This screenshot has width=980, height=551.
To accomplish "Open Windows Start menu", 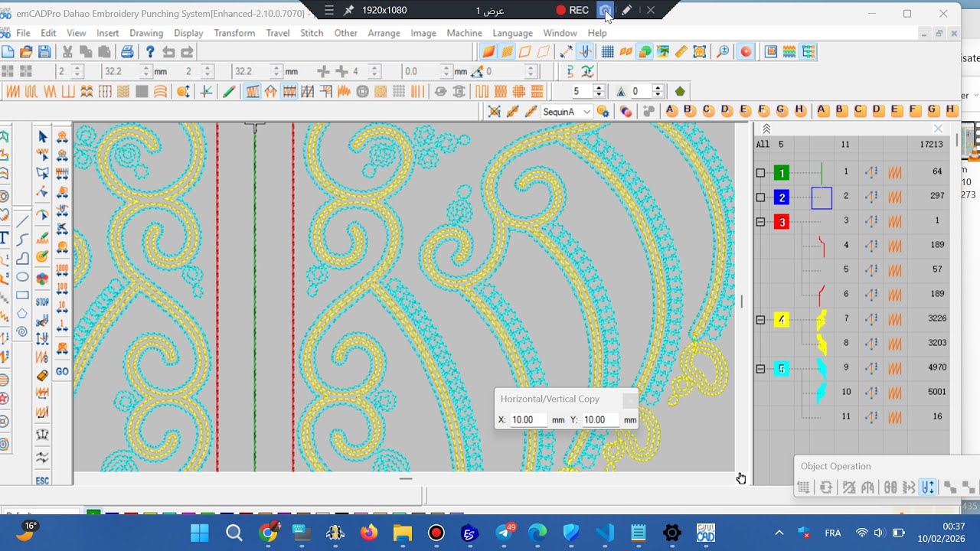I will (200, 533).
